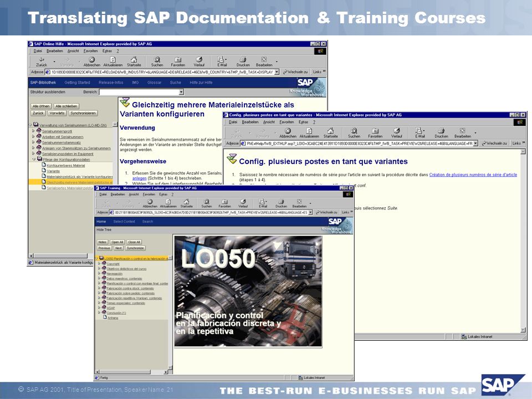Click vertical scrollbar in Config. plusieurs postes window
This screenshot has width=532, height=399.
tap(523, 241)
